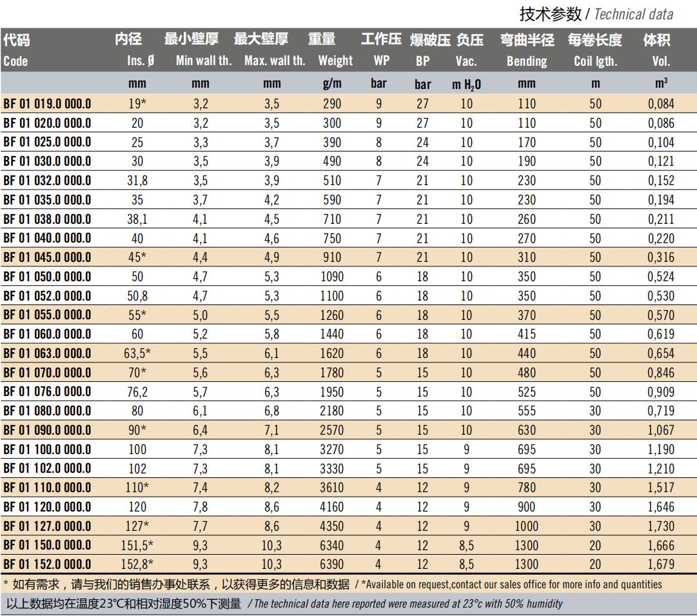
Task: Select code 'BF 01 063.0 000.0'
Action: (x=47, y=353)
